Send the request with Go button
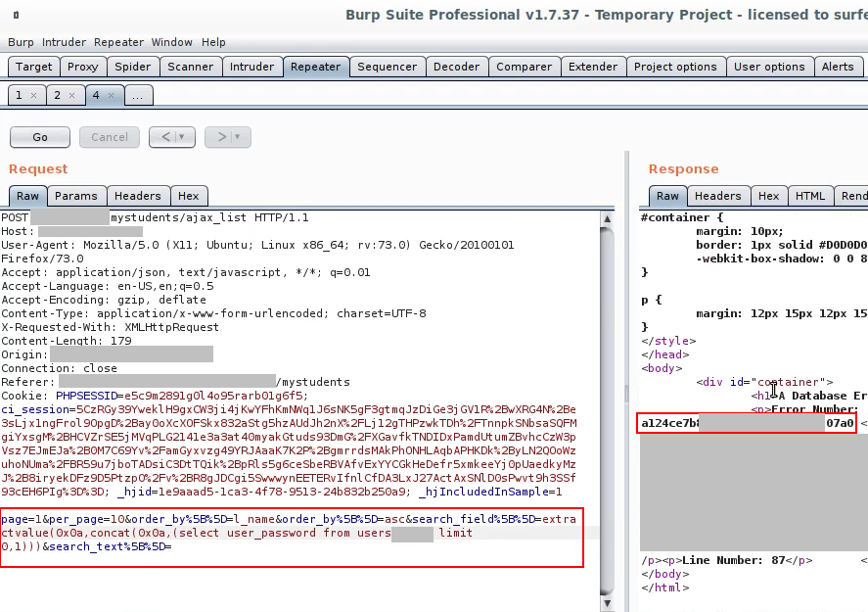Image resolution: width=868 pixels, height=612 pixels. click(x=40, y=137)
